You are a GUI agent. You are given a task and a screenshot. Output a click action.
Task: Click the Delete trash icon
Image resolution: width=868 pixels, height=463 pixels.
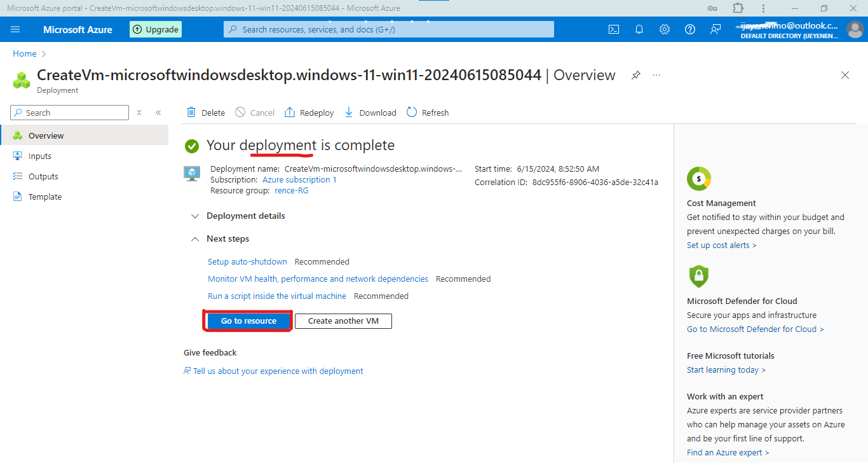(x=191, y=113)
